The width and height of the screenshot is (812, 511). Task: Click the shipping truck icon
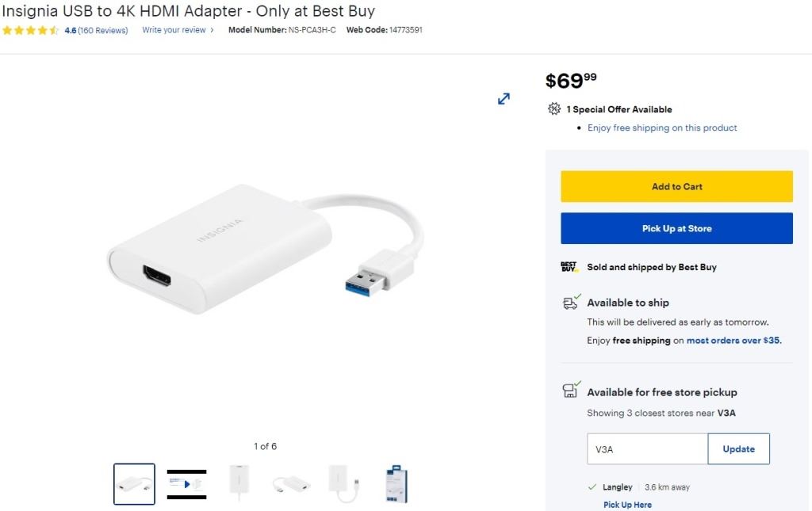[570, 303]
